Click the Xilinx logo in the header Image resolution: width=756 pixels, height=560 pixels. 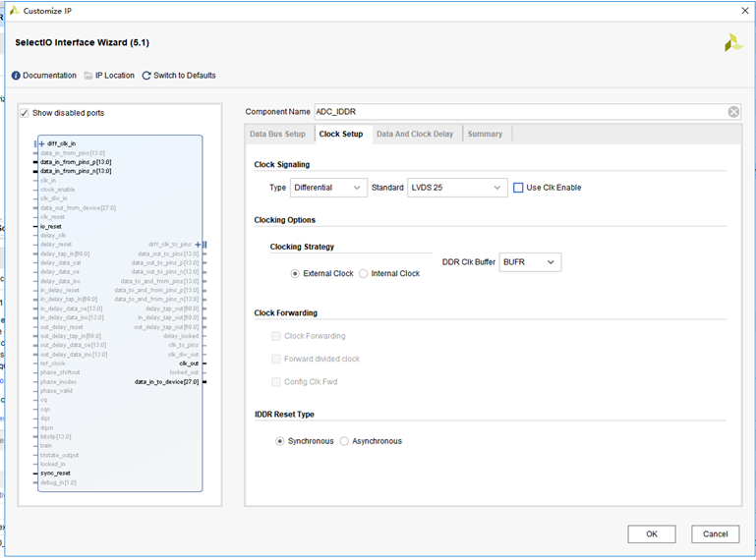[733, 43]
